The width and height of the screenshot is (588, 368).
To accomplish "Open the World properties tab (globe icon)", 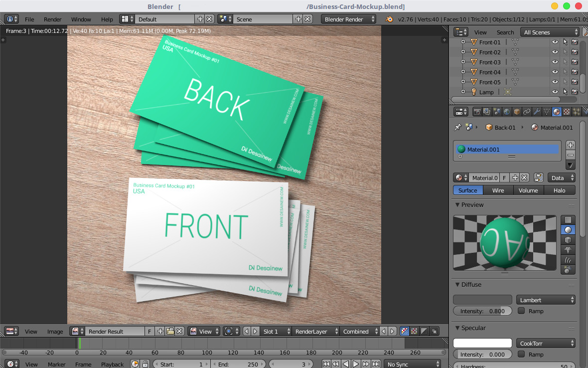I will point(507,111).
